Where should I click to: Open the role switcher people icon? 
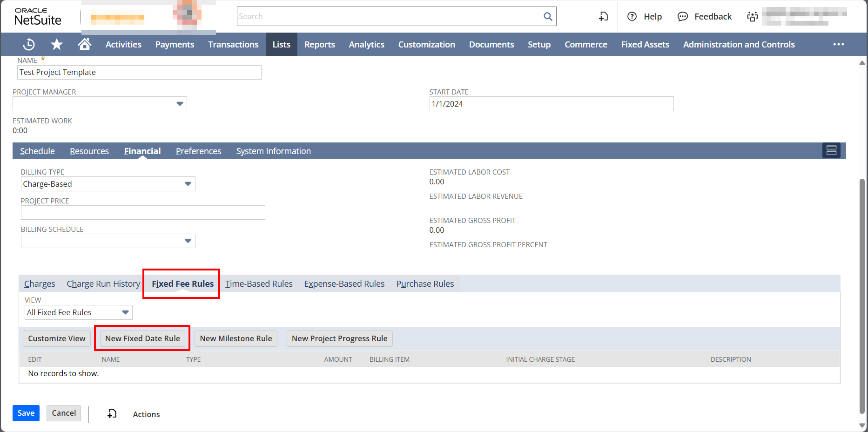pos(752,17)
